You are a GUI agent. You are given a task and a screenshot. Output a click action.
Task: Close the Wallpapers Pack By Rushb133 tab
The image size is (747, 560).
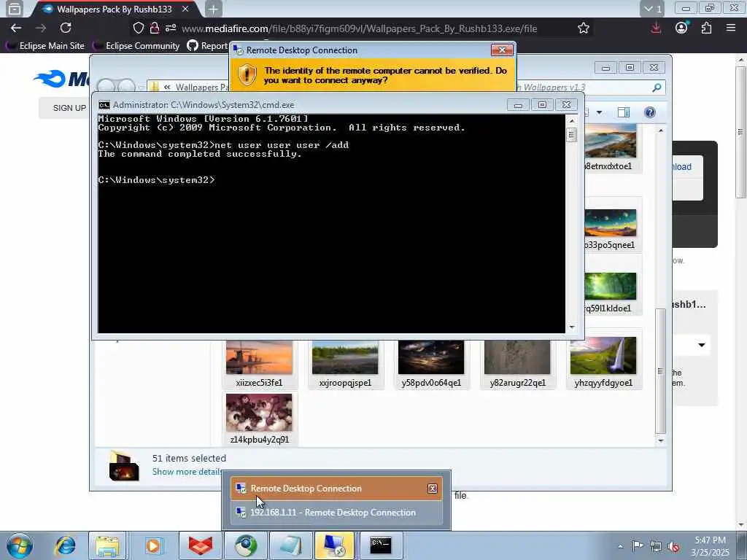pos(185,9)
